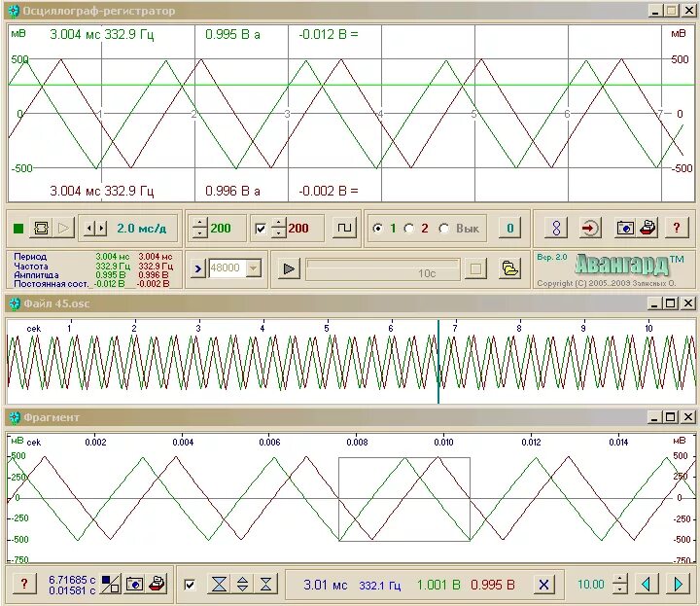Take oscillograph snapshot with camera icon
The width and height of the screenshot is (700, 606).
[x=625, y=229]
